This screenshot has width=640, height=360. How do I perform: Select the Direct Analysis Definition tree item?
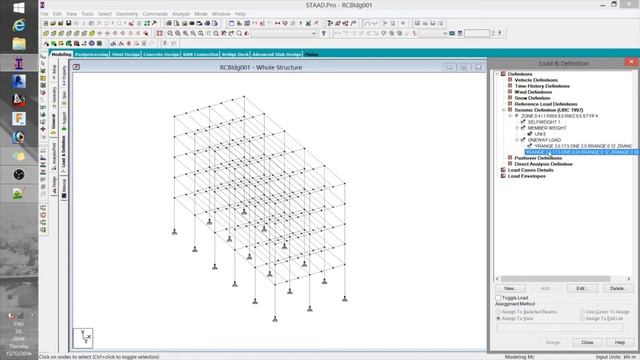click(543, 164)
